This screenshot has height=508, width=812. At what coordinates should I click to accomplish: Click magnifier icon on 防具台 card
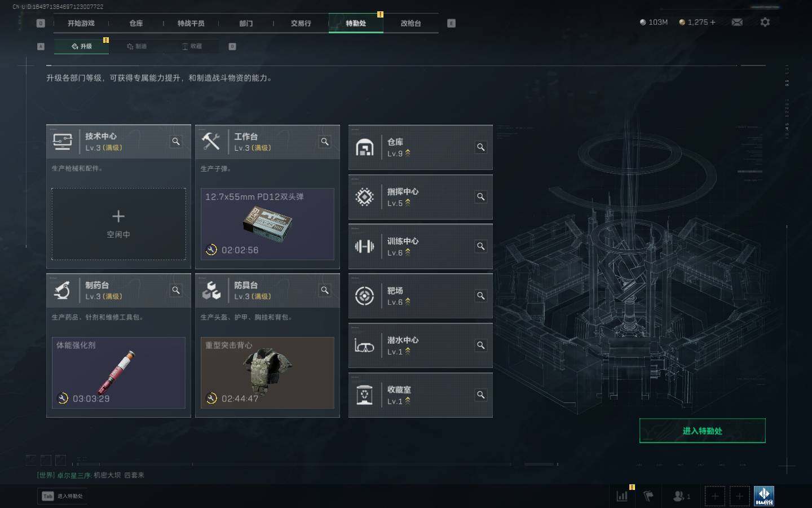[325, 290]
